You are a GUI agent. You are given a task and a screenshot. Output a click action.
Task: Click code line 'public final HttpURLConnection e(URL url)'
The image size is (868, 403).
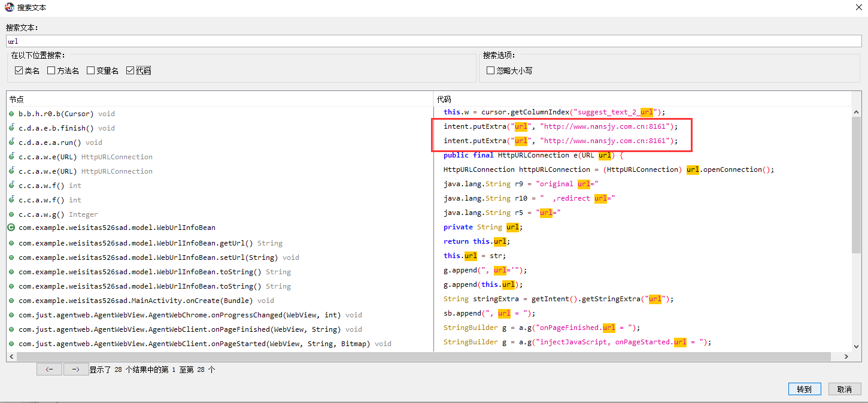tap(533, 155)
